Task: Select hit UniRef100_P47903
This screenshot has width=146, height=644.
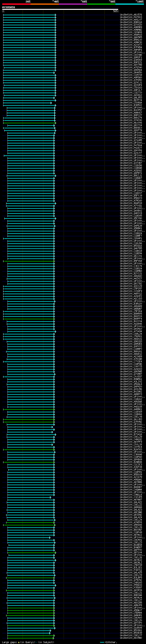Action: [x=131, y=17]
